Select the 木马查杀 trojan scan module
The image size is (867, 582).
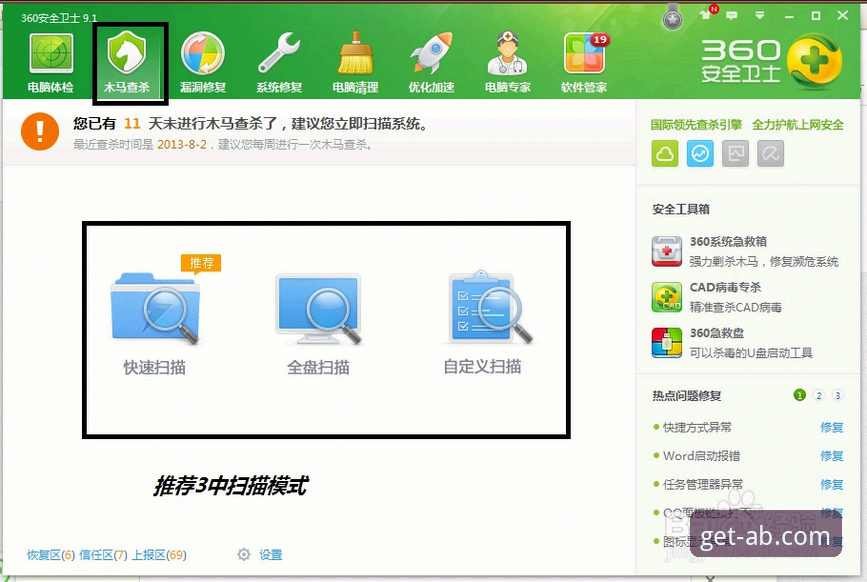click(127, 62)
